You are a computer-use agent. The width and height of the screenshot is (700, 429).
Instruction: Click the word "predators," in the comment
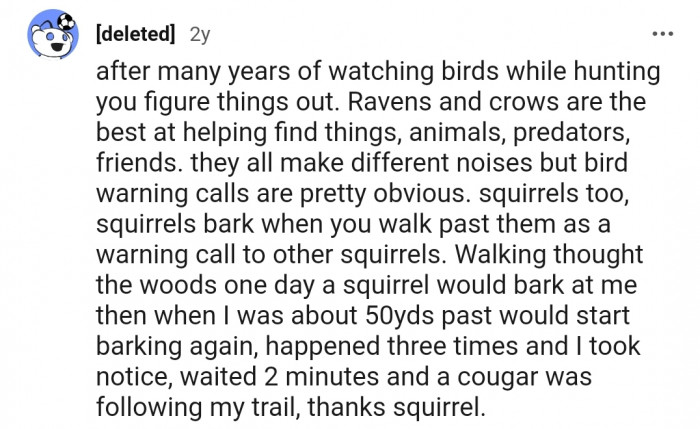[x=571, y=133]
